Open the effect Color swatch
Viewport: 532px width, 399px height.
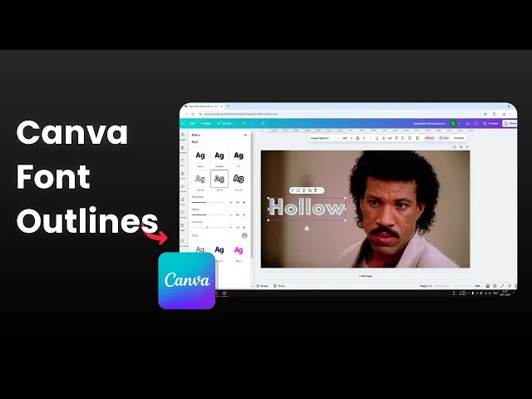click(244, 235)
